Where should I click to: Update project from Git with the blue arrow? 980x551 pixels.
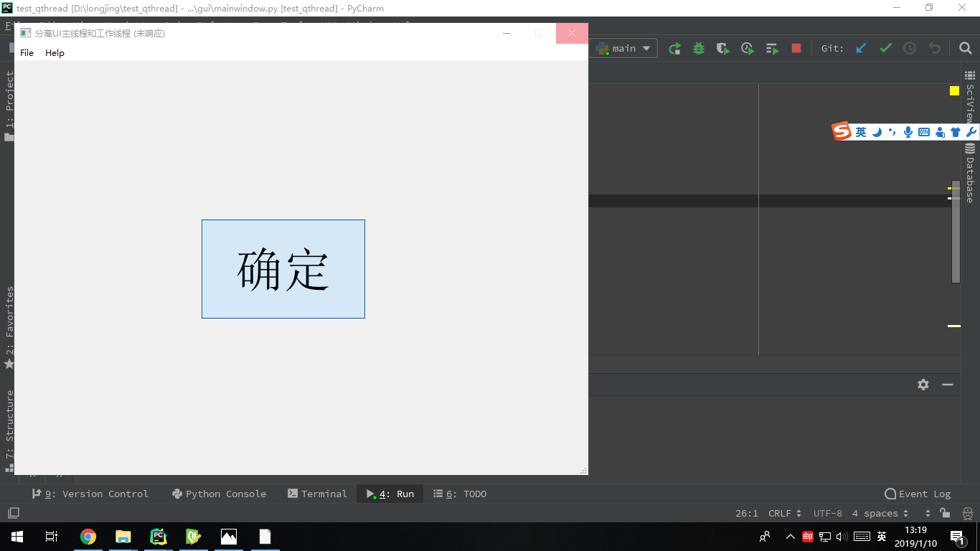click(x=860, y=48)
